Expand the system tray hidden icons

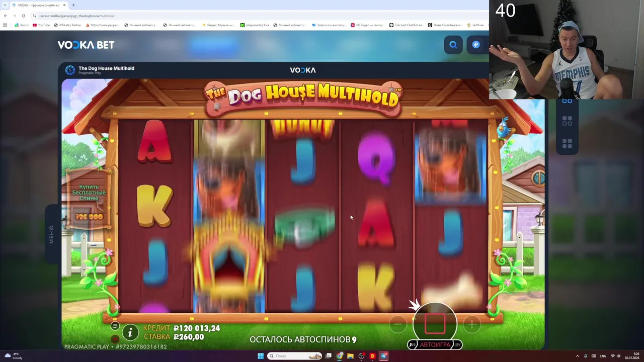(x=577, y=356)
